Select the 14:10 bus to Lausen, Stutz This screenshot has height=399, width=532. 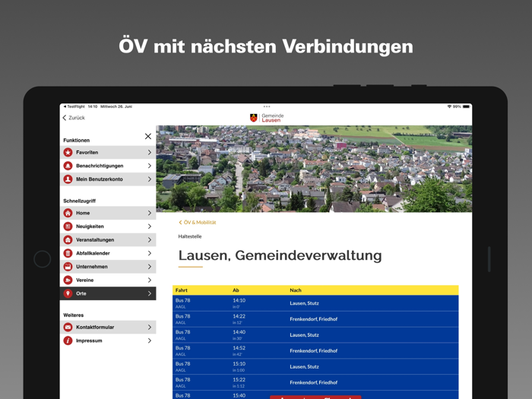[315, 303]
